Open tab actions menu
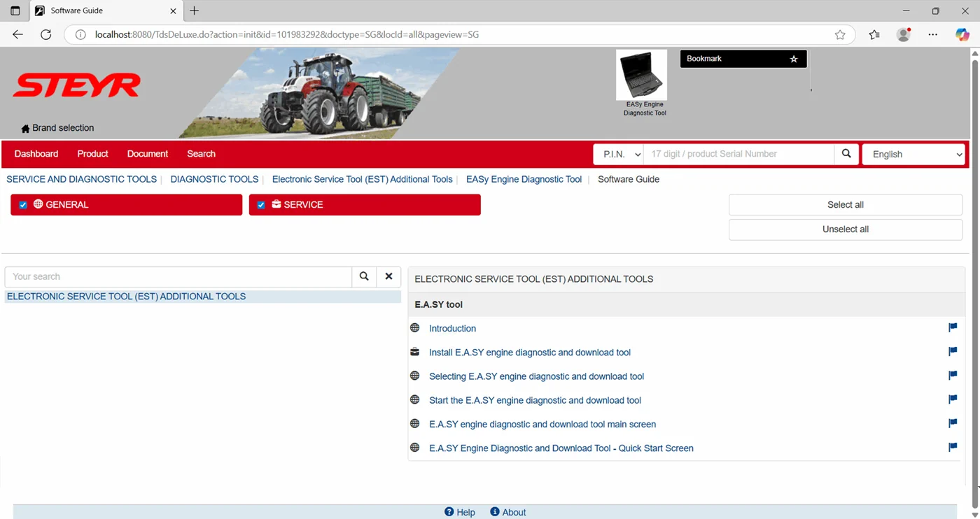The image size is (980, 519). (x=15, y=10)
